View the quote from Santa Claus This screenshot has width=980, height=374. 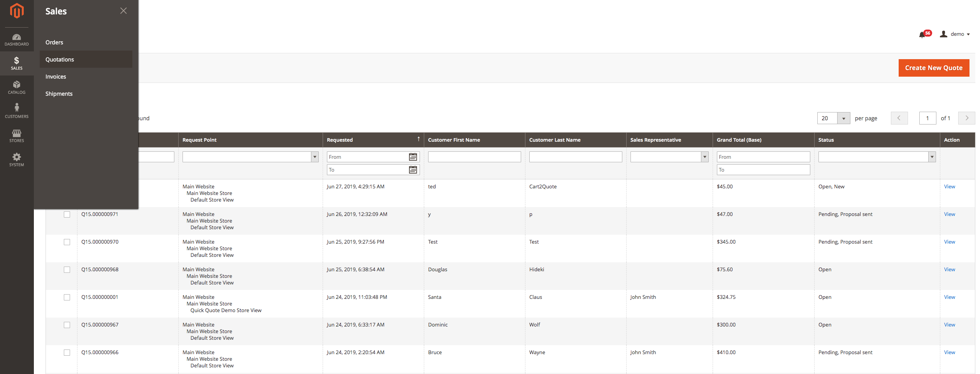pos(949,297)
